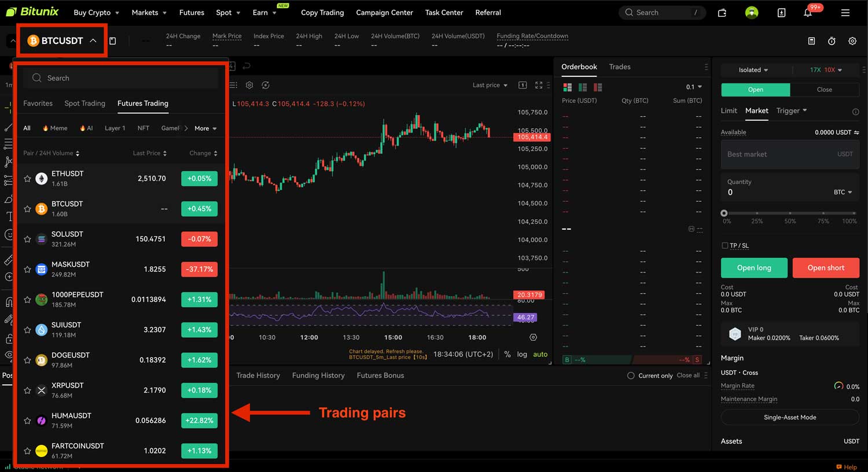Open the Isolated margin mode dropdown

[x=752, y=69]
